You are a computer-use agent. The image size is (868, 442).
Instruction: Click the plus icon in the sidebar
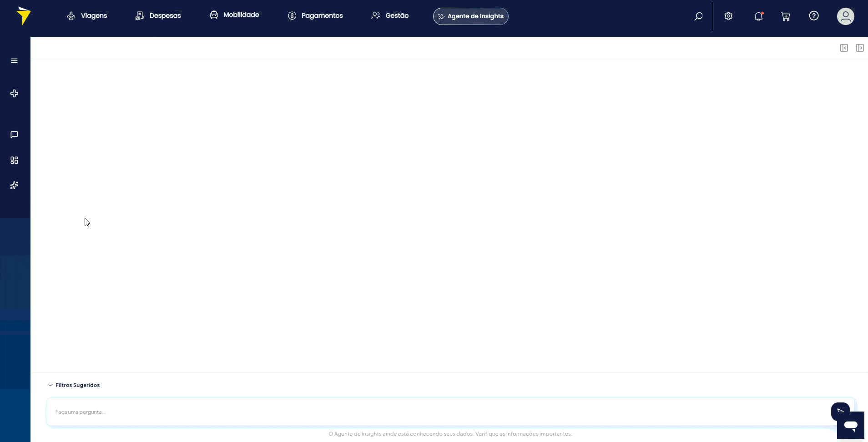[15, 93]
